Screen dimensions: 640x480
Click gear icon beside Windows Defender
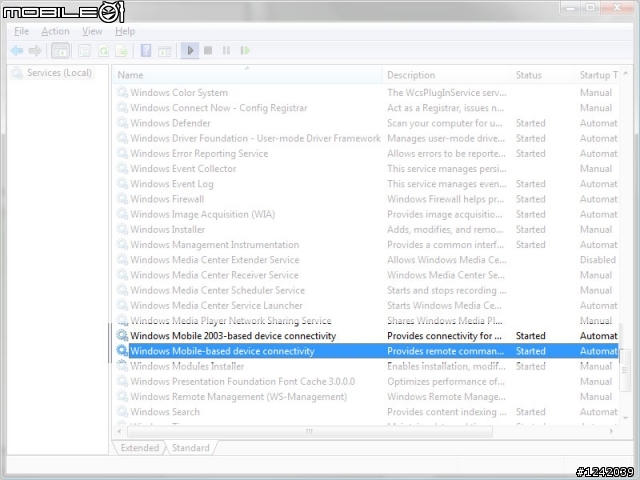[122, 122]
